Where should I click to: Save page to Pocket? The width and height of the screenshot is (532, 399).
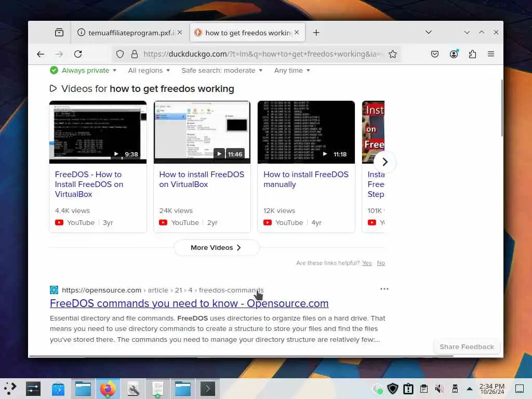435,54
